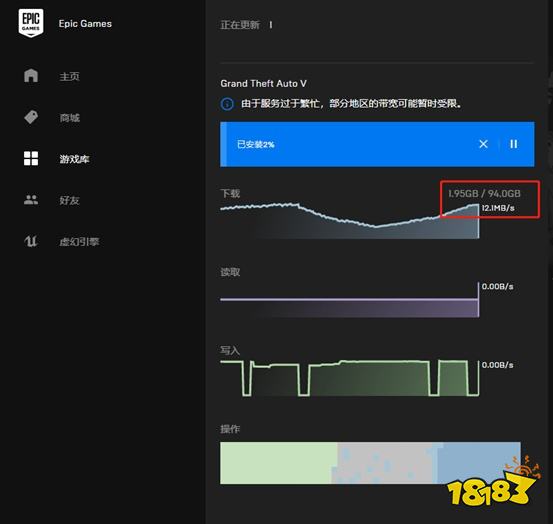Click the Unreal Engine icon beside 虚幻引擎
This screenshot has height=524, width=553.
tap(31, 242)
